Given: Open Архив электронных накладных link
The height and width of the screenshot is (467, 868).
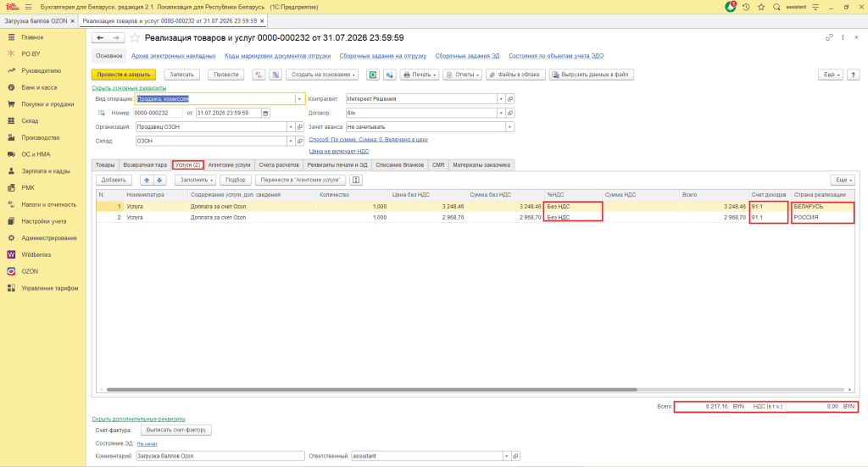Looking at the screenshot, I should coord(173,56).
